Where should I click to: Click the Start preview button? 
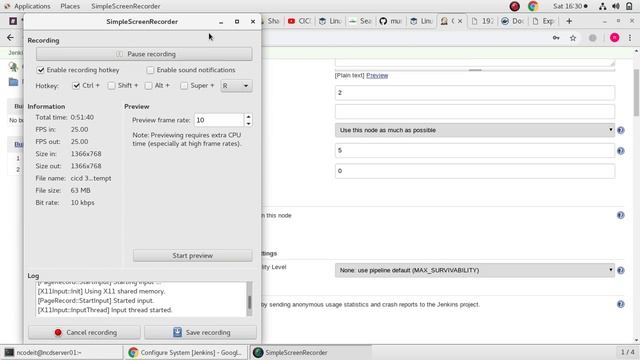click(x=192, y=256)
